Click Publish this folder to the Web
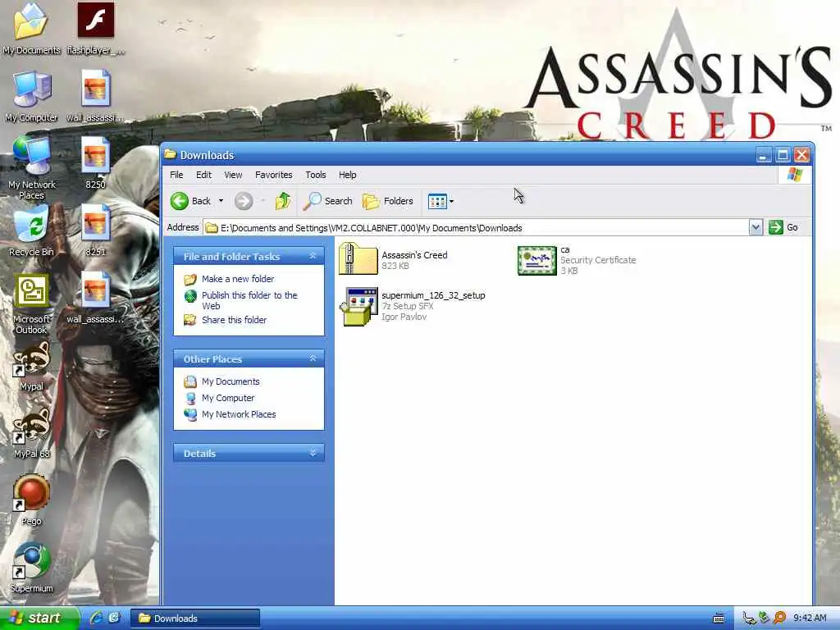The width and height of the screenshot is (840, 630). 249,300
